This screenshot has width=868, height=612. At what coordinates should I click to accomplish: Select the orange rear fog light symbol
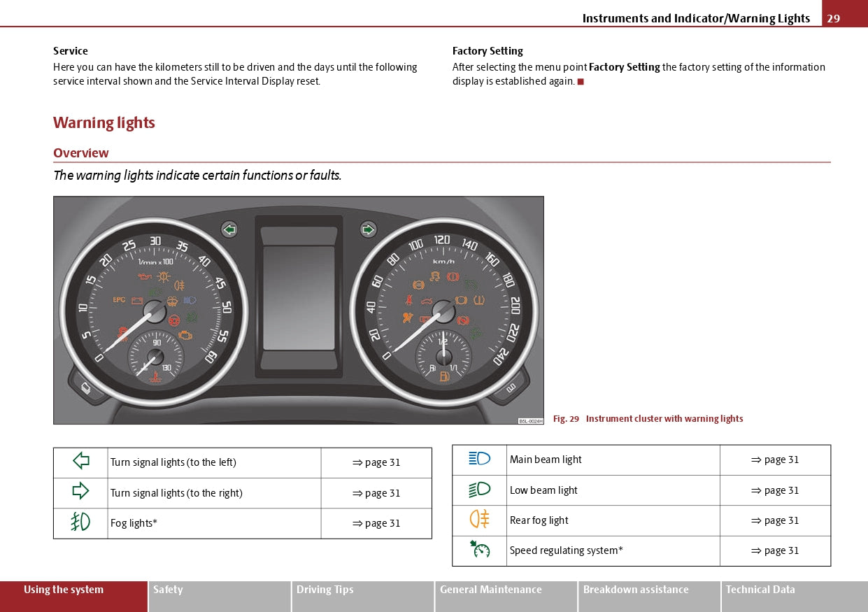[478, 520]
